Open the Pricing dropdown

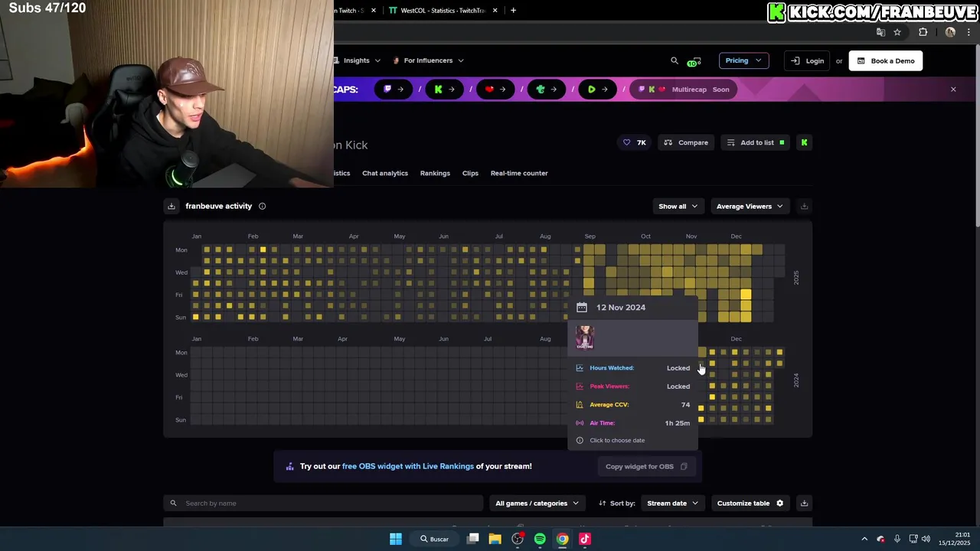[743, 60]
